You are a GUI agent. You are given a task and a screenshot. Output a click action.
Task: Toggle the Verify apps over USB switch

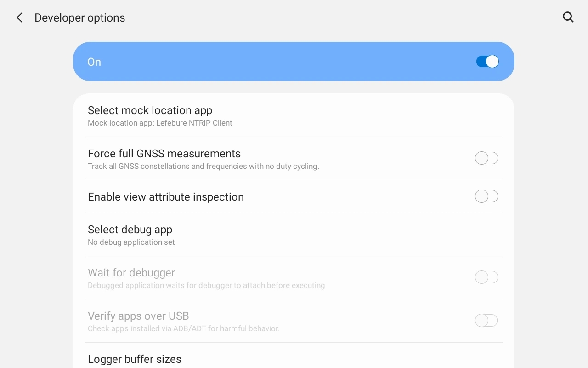click(x=486, y=320)
